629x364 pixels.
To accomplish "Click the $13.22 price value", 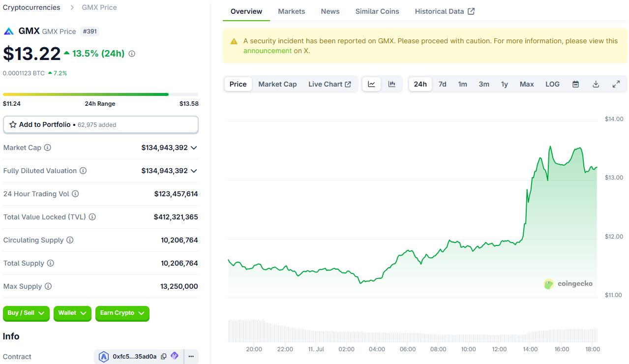I will click(32, 54).
